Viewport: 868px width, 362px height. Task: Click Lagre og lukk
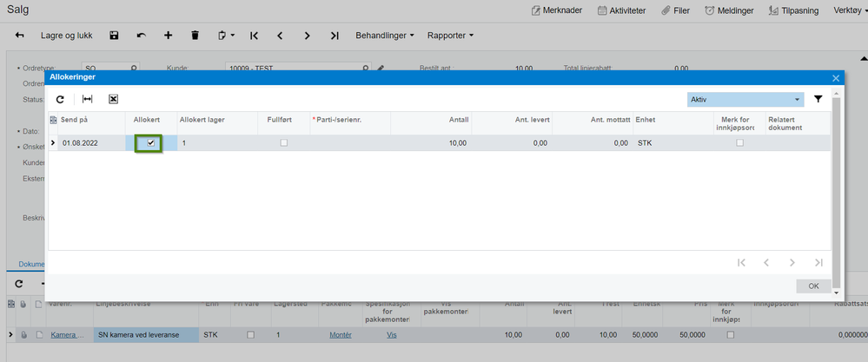[x=67, y=36]
